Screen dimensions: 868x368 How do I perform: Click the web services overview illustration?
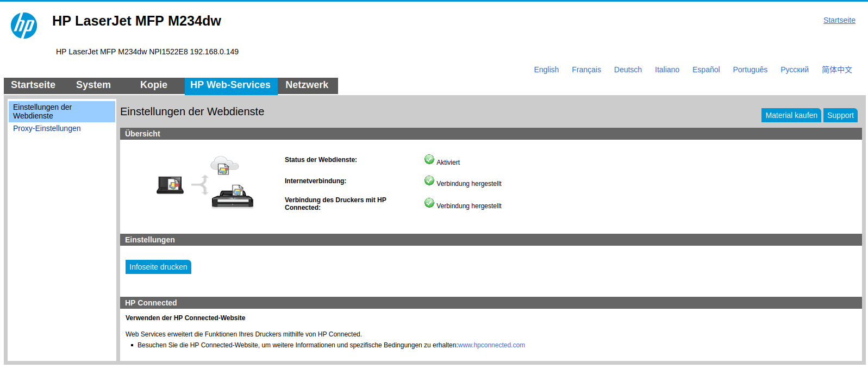205,183
